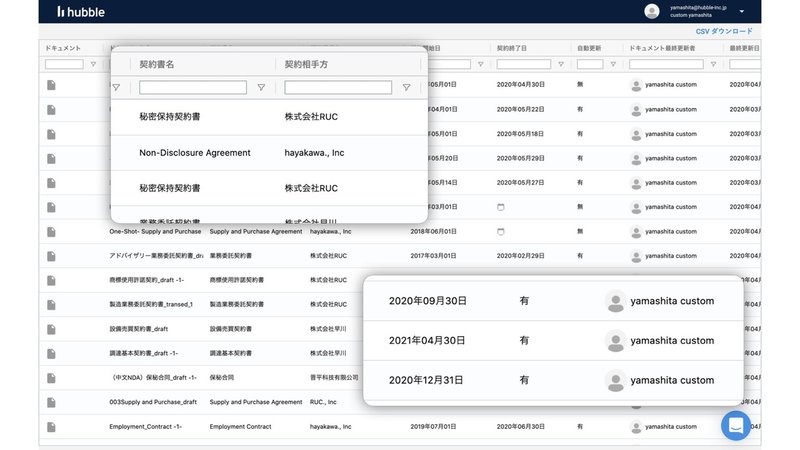
Task: Open the 003Supply and Purchase_draft document name
Action: (153, 402)
